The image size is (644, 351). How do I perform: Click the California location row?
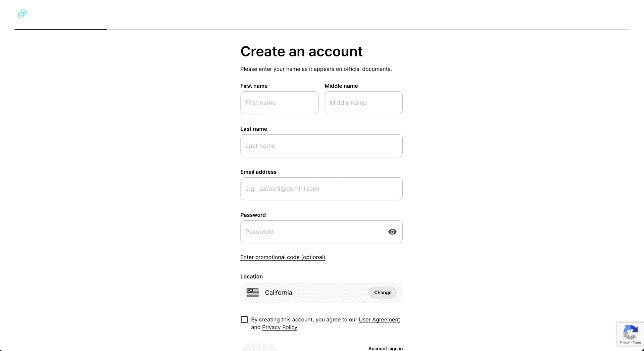click(321, 293)
